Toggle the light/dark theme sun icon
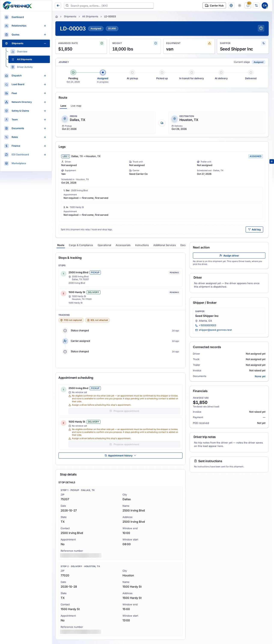The image size is (274, 644). [x=240, y=6]
